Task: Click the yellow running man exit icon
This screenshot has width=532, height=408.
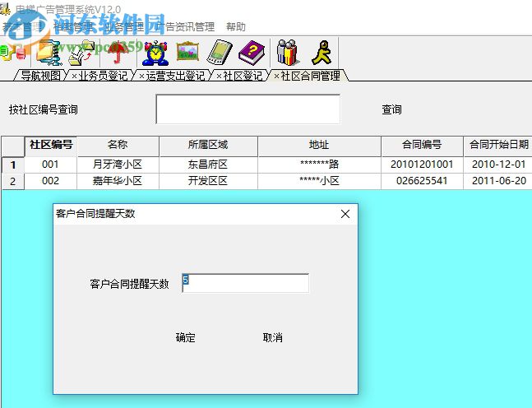Action: pyautogui.click(x=322, y=53)
